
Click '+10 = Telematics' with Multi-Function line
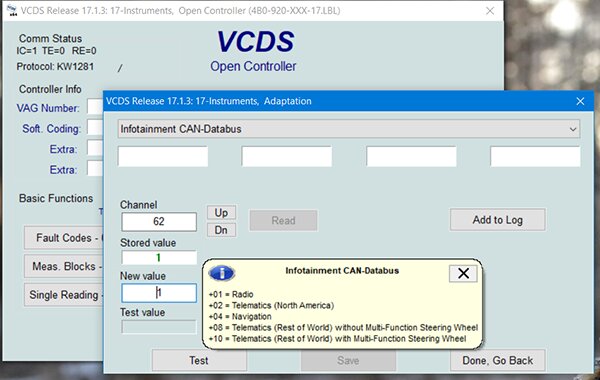(338, 339)
